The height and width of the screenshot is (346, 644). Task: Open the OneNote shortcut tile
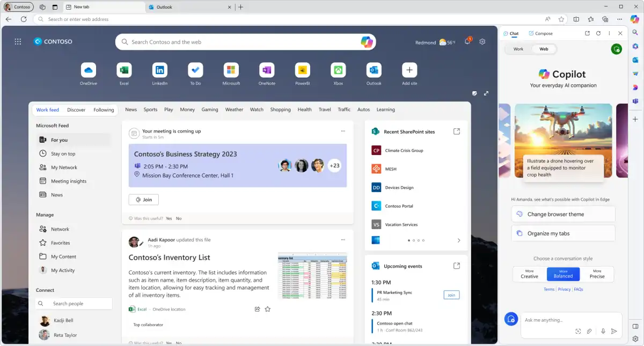267,70
